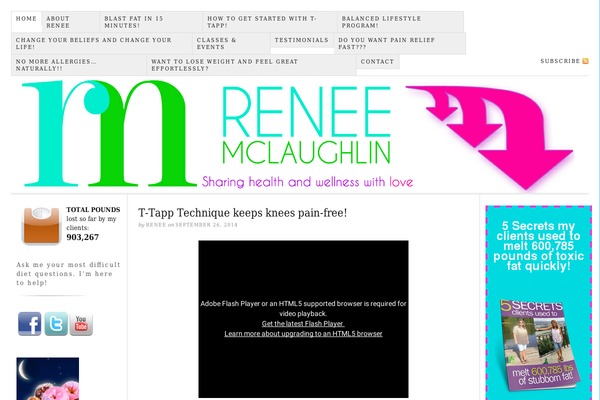The width and height of the screenshot is (600, 400).
Task: Click the 5 Secrets teal ad banner heading
Action: click(x=539, y=246)
